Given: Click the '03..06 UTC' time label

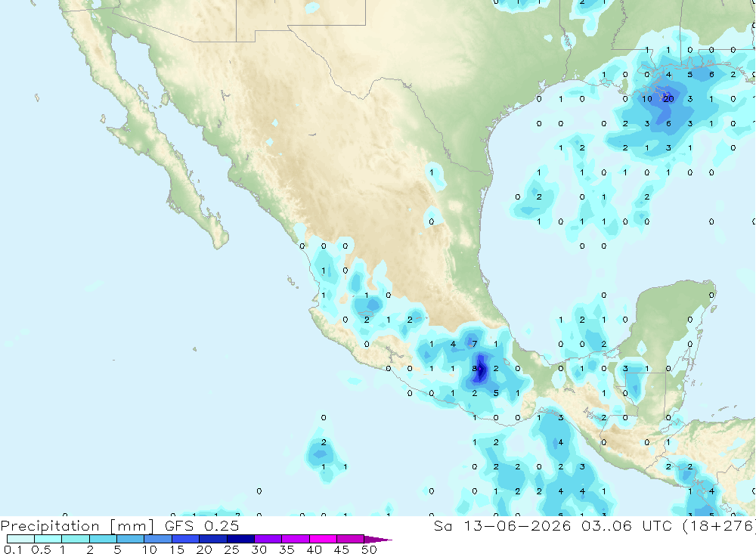Looking at the screenshot, I should tap(627, 525).
